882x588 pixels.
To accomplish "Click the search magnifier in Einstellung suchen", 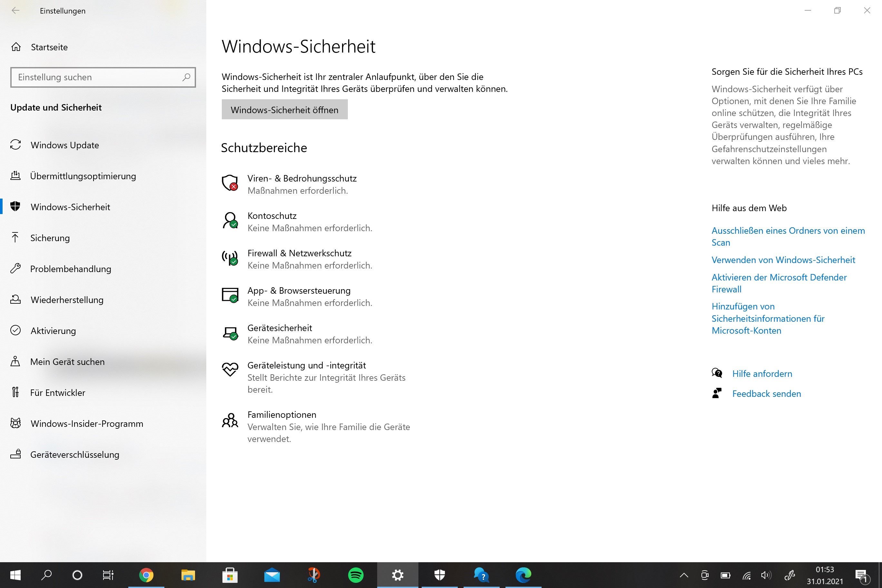I will pyautogui.click(x=186, y=77).
